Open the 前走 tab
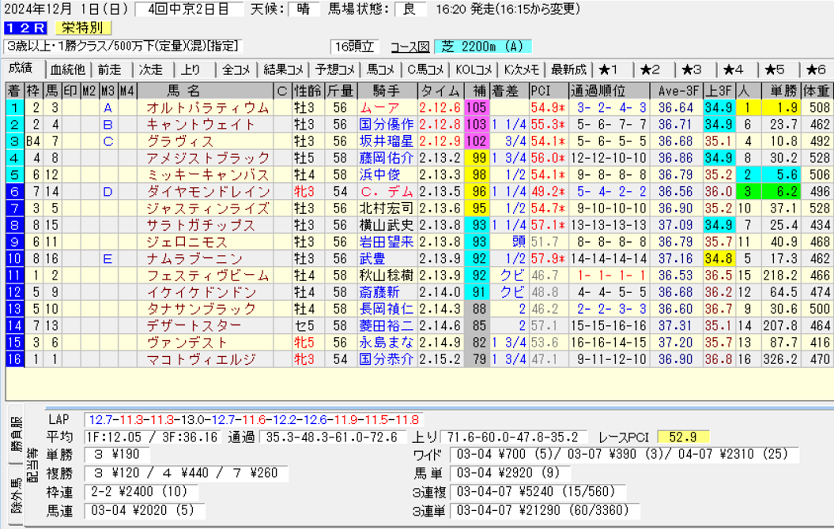834x529 pixels. click(109, 70)
